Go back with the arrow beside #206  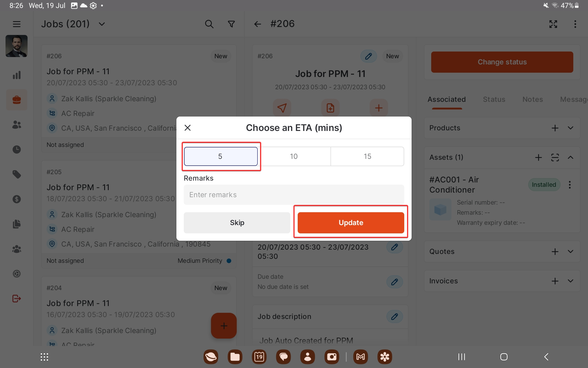pyautogui.click(x=258, y=24)
